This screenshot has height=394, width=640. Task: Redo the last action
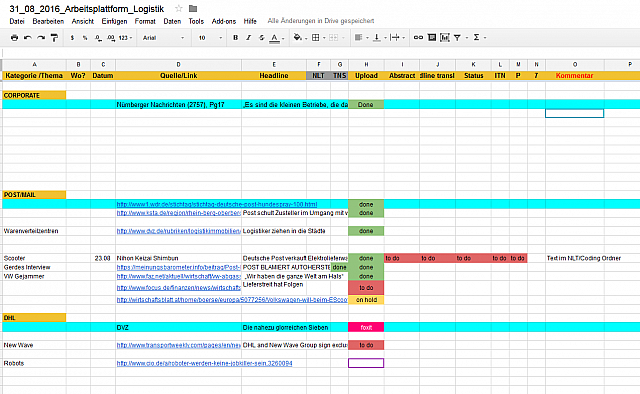[x=41, y=38]
